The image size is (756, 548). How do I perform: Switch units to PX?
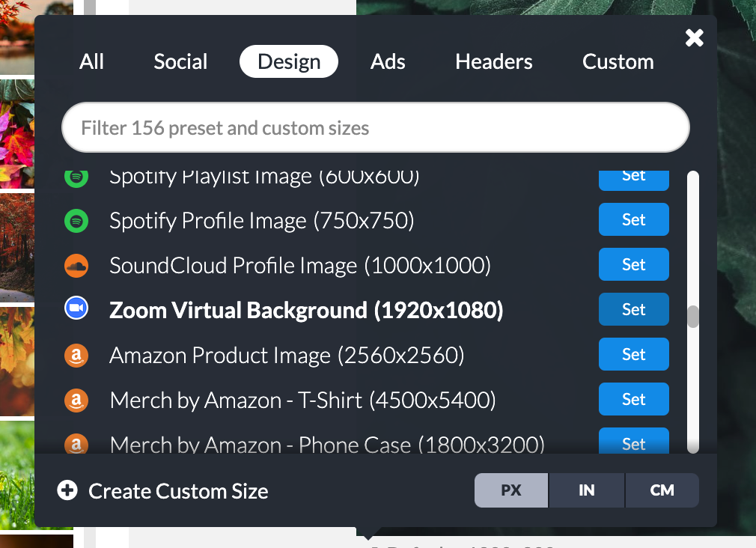pos(511,490)
